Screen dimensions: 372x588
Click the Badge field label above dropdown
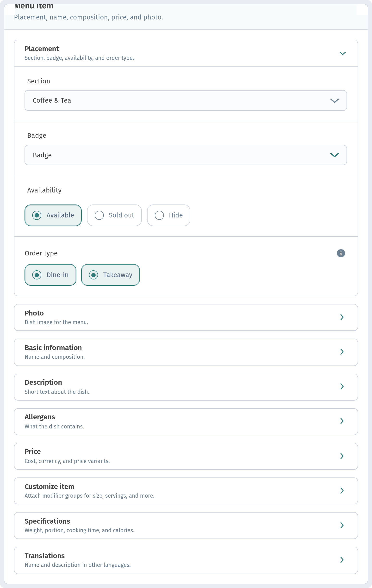[37, 136]
